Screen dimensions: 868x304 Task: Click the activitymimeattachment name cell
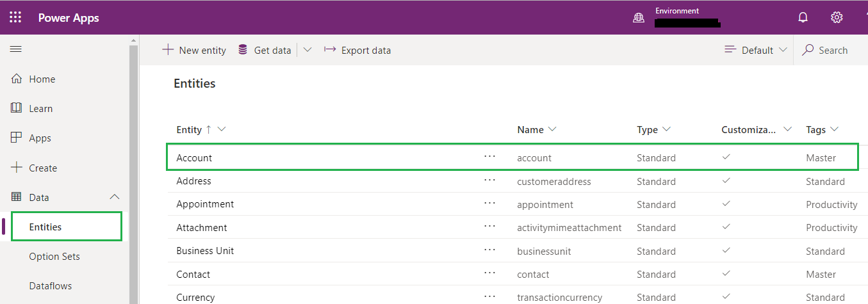point(569,228)
